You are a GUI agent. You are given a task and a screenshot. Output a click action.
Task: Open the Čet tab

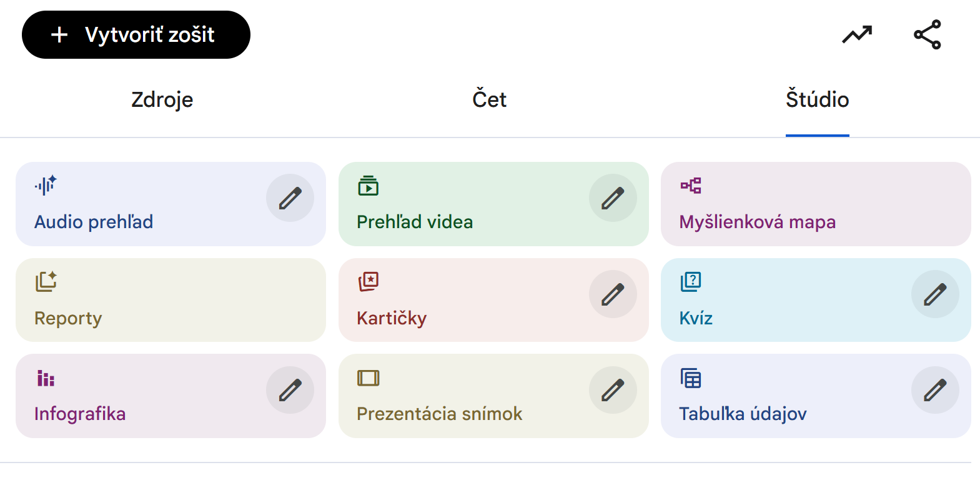490,100
